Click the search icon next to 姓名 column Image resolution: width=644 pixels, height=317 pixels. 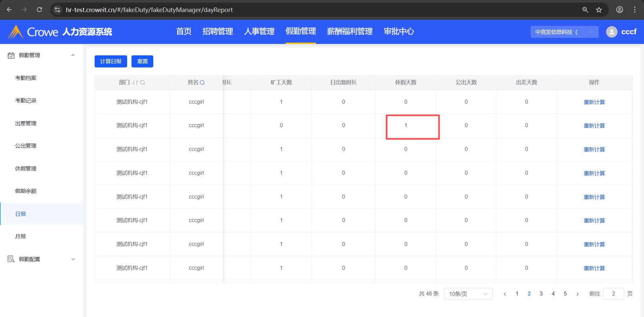tap(202, 83)
